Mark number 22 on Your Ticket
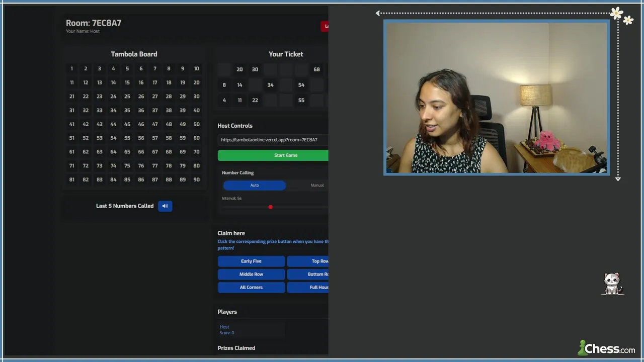The image size is (644, 362). pyautogui.click(x=255, y=100)
